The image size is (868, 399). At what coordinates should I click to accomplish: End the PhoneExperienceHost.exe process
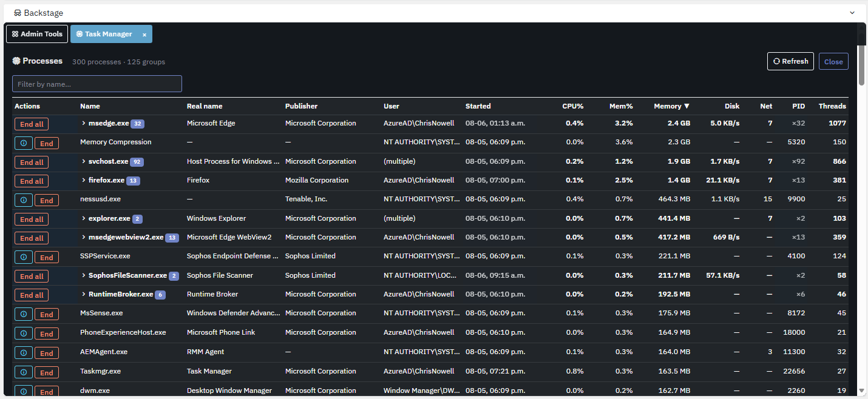(x=47, y=334)
